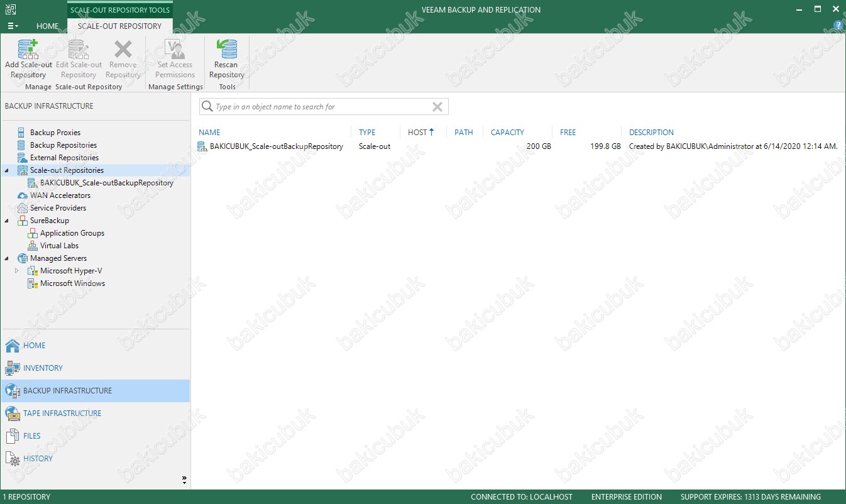Sort list by Capacity column header

click(x=507, y=133)
